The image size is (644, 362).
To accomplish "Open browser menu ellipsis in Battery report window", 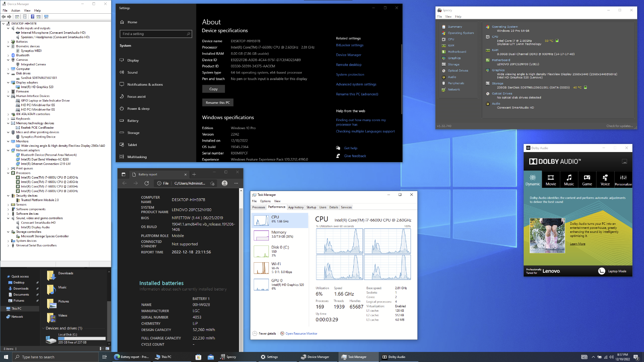I will click(236, 183).
